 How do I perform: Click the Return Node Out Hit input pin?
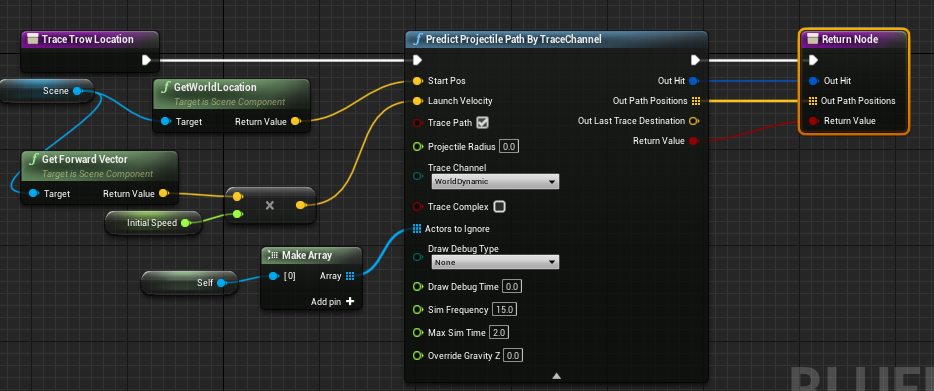tap(813, 80)
